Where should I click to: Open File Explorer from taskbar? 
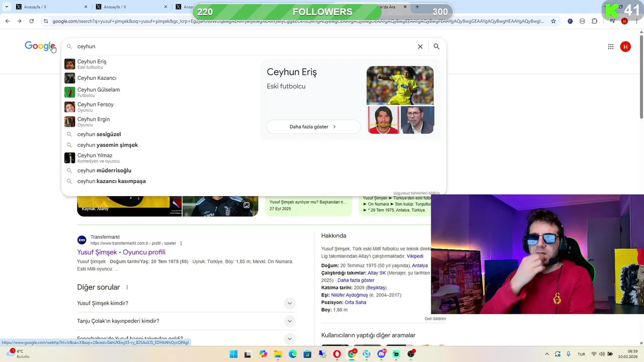[278, 354]
